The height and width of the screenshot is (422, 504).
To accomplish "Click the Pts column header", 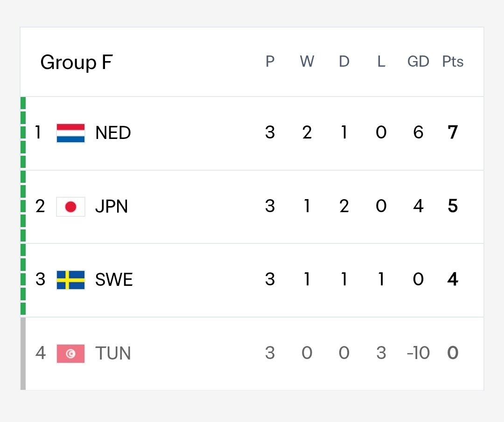I will (x=453, y=62).
